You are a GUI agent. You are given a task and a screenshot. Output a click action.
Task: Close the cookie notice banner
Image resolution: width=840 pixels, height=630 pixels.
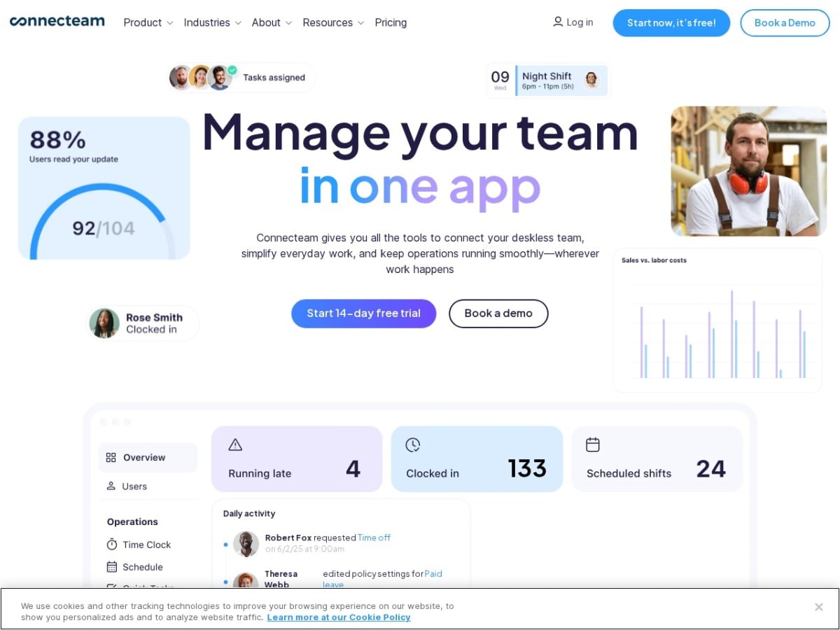coord(818,607)
